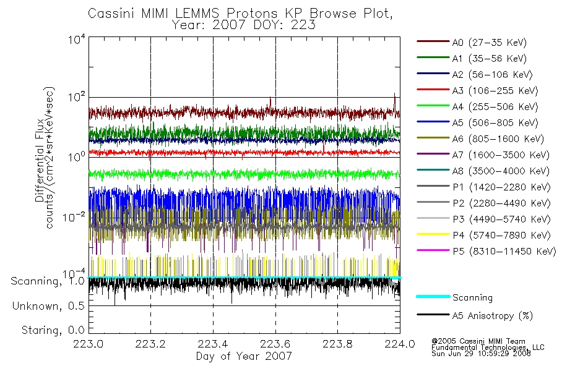Click the A5 (506-805 KeV) legend label

pos(495,123)
